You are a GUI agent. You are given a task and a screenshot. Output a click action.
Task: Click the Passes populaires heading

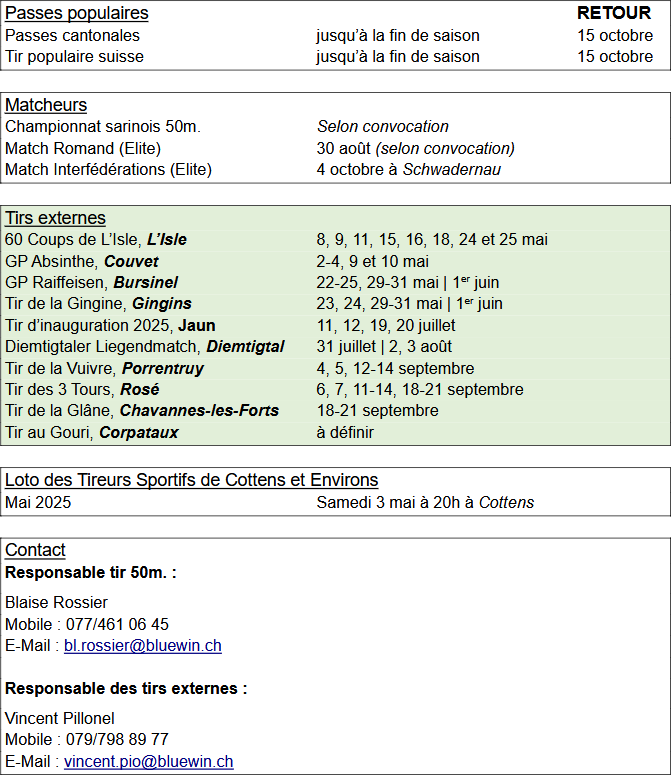pyautogui.click(x=77, y=13)
